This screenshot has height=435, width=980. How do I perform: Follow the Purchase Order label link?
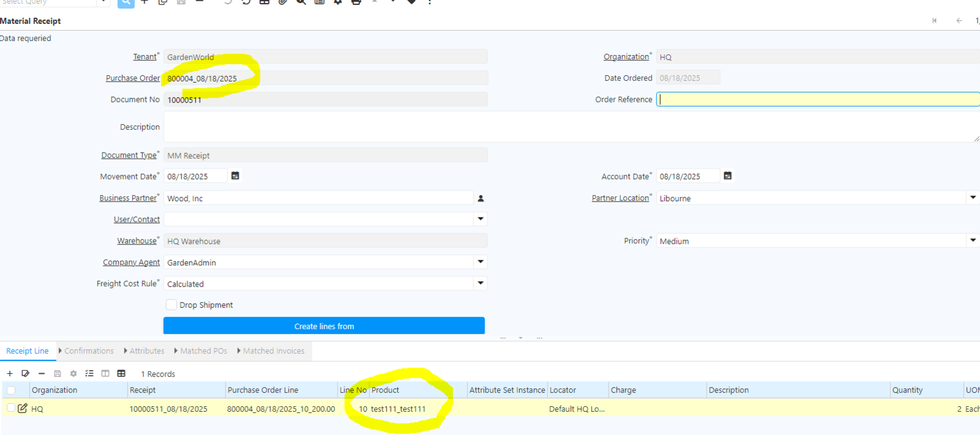click(132, 78)
